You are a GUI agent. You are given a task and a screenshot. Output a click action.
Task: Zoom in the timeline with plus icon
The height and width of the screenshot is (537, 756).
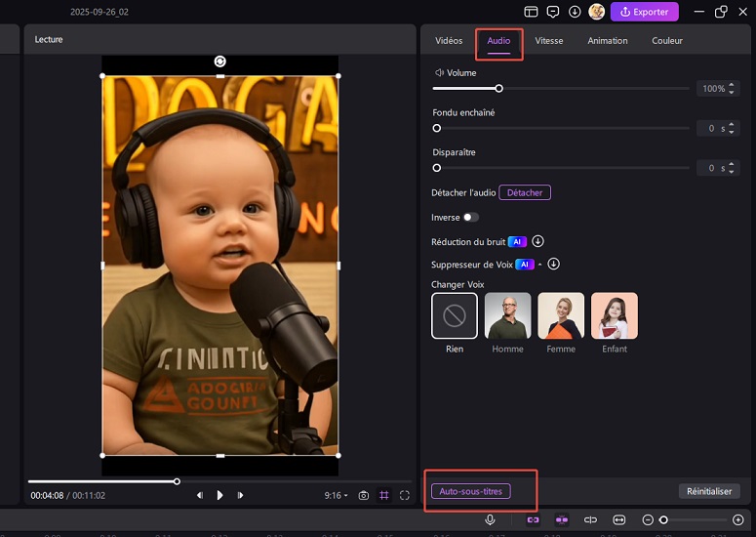737,519
